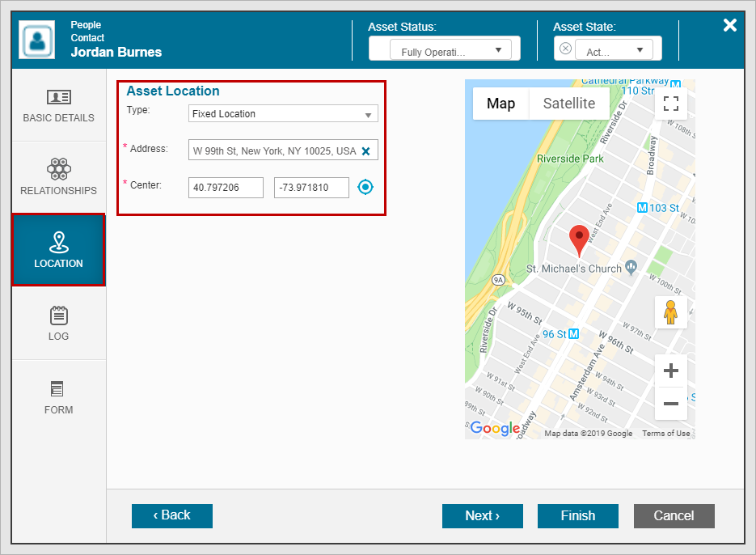Click the contact avatar icon in header
Image resolution: width=756 pixels, height=555 pixels.
[37, 40]
